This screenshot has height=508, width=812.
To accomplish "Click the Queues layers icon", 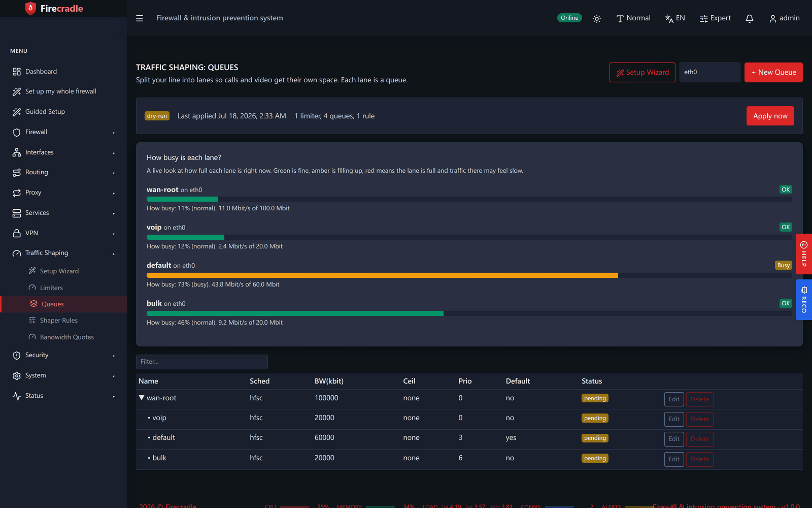I will coord(34,304).
